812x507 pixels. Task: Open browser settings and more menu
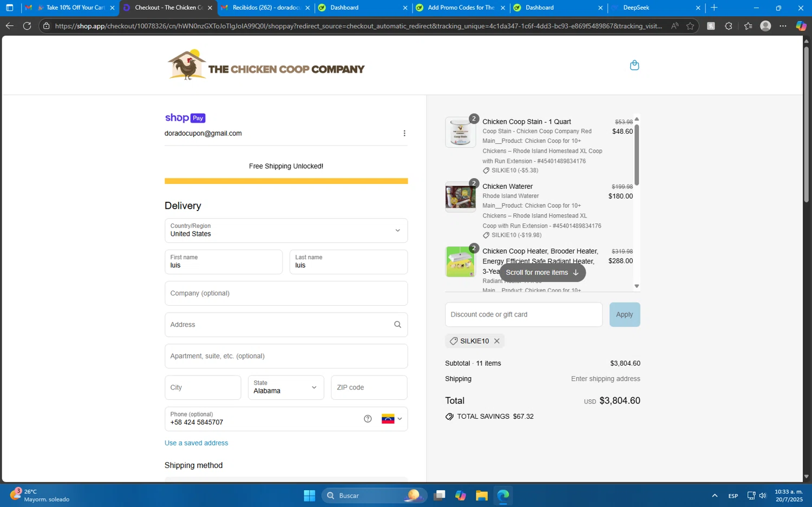click(783, 26)
